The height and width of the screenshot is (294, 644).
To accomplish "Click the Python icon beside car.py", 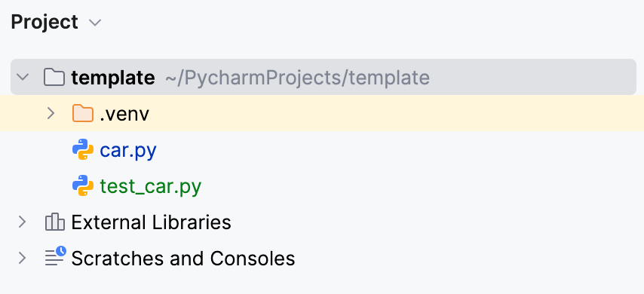I will 82,149.
